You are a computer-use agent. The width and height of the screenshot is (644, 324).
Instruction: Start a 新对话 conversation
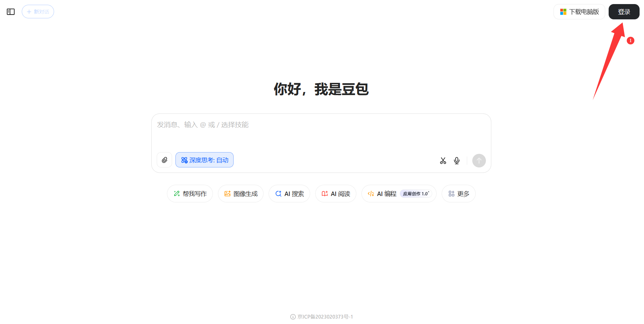[x=38, y=12]
